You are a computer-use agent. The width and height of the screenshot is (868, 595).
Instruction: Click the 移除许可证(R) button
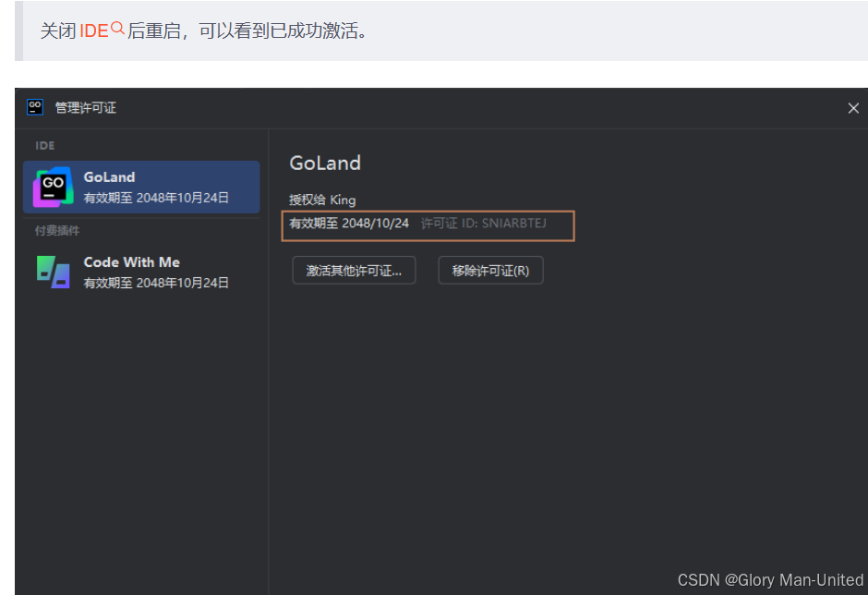pos(490,271)
